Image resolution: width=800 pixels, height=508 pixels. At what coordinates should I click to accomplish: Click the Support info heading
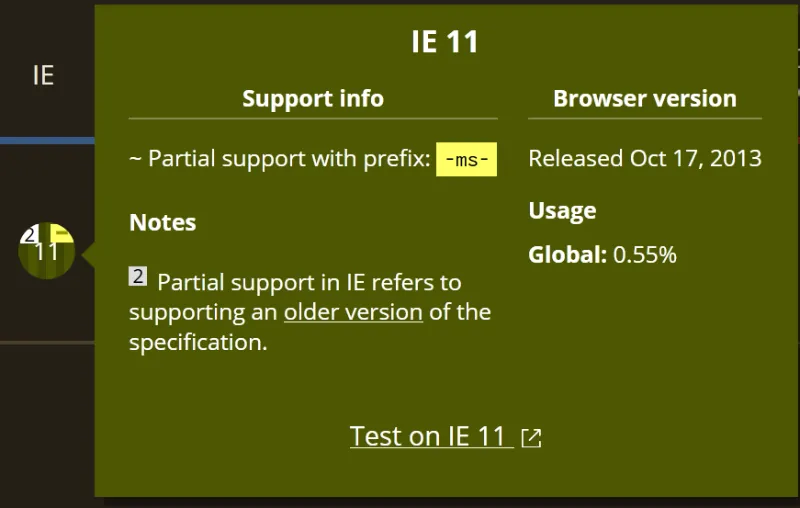click(x=313, y=98)
